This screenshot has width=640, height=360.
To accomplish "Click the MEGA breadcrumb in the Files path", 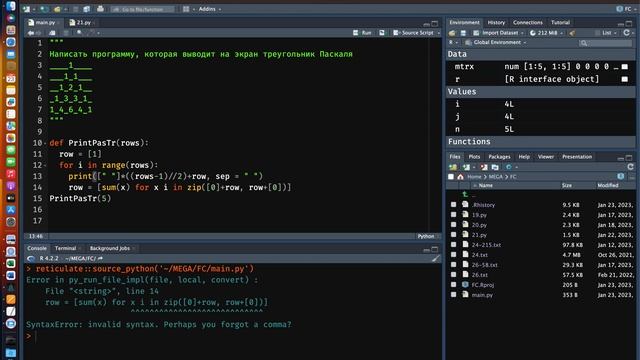I will point(496,177).
